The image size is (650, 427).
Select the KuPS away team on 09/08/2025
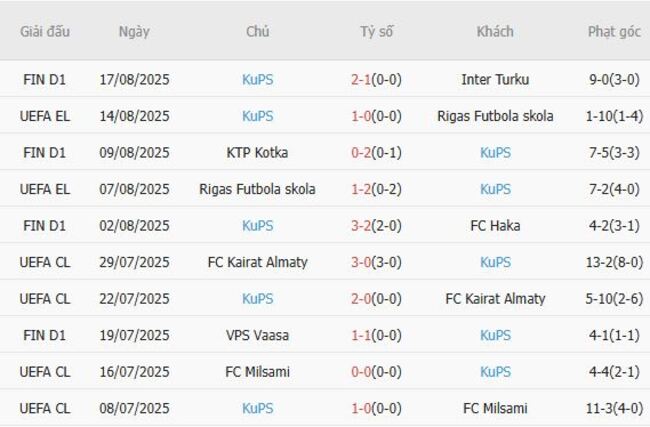tap(495, 153)
